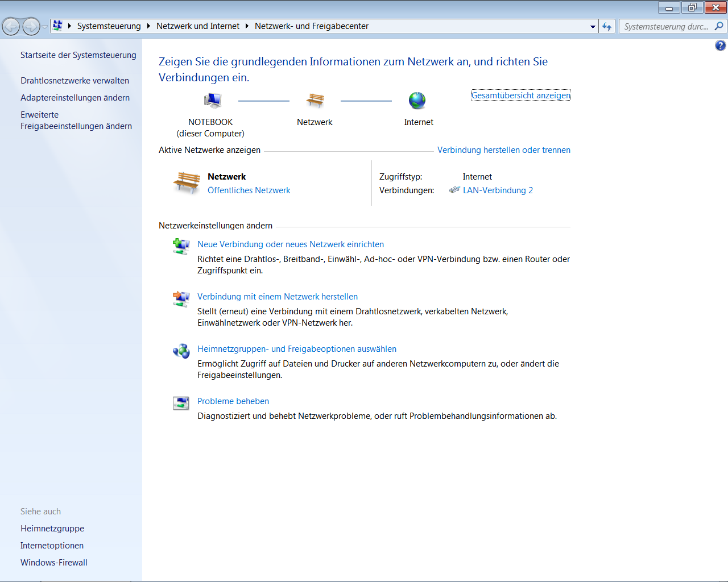Click the search magnifier icon
This screenshot has height=582, width=728.
point(719,26)
